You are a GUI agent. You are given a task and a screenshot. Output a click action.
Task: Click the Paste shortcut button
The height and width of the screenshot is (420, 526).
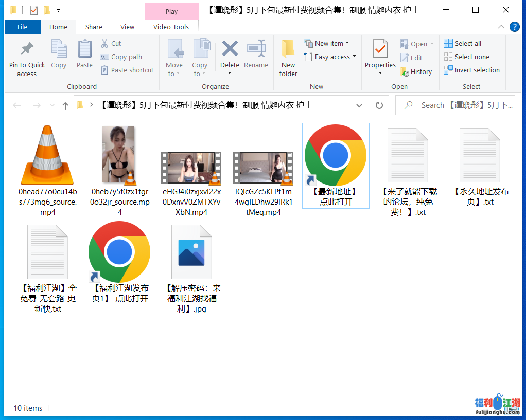point(127,70)
